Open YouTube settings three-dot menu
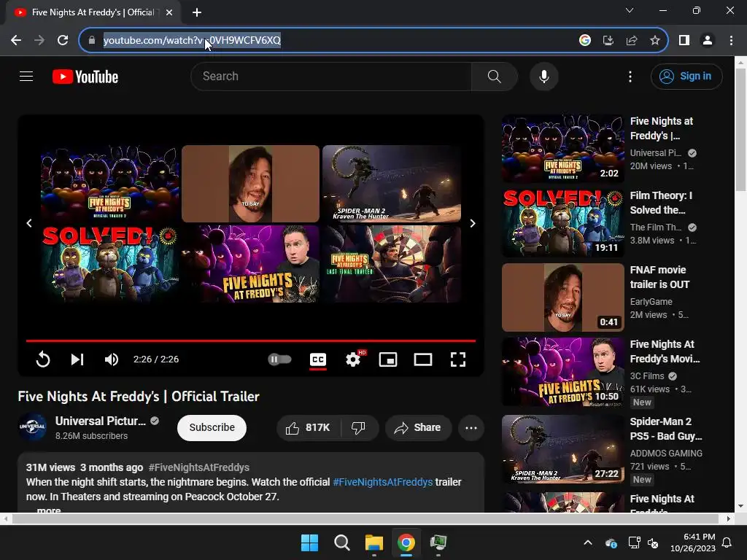This screenshot has width=747, height=560. (x=630, y=76)
